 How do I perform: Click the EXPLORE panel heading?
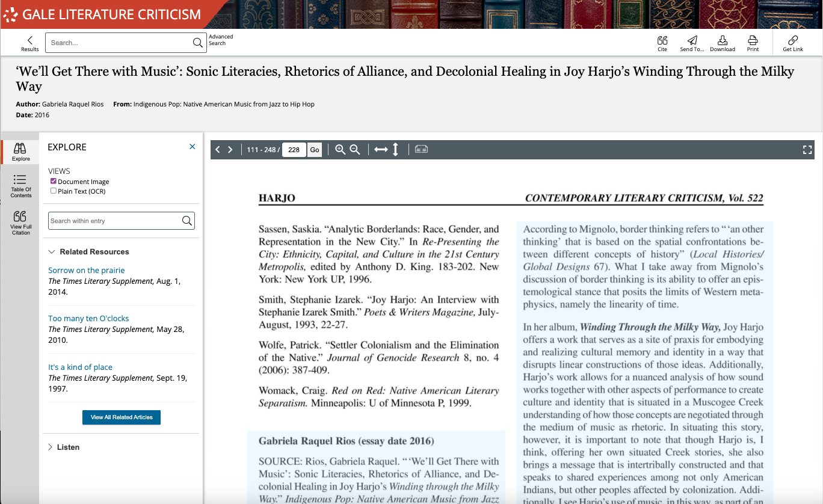pos(67,147)
